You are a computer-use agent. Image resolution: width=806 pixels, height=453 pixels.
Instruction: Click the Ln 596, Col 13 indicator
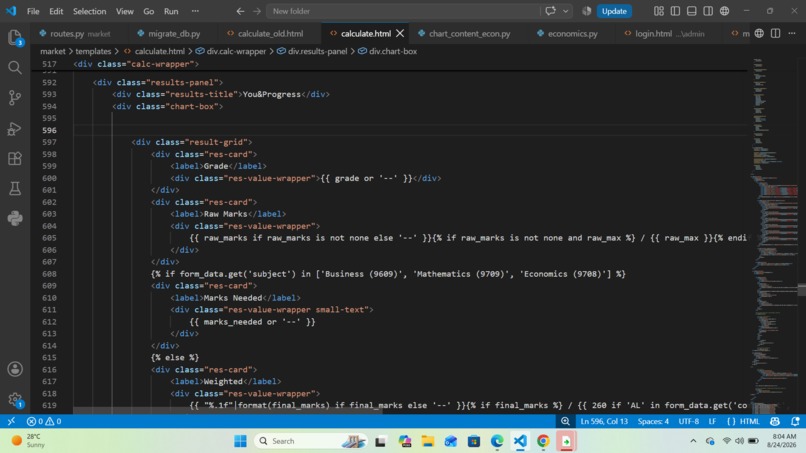click(x=604, y=421)
